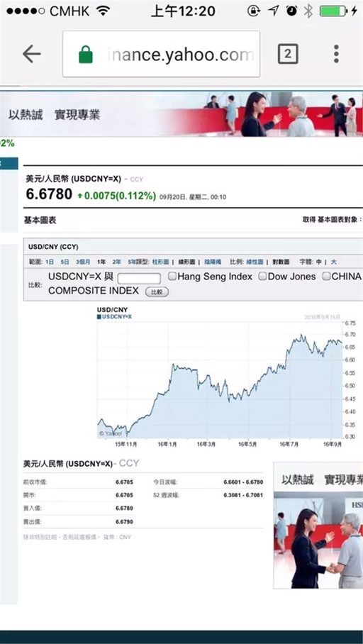This screenshot has width=363, height=644.
Task: Click the 比較 compare button
Action: coord(157,292)
